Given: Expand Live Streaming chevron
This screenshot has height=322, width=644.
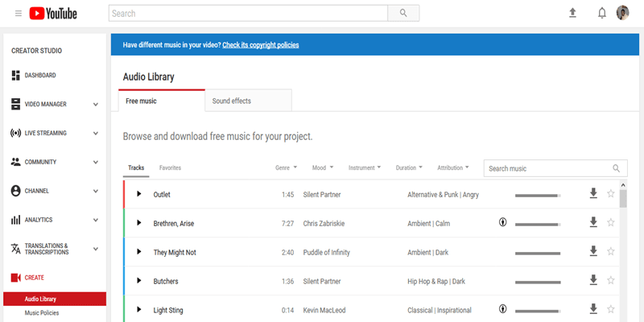Looking at the screenshot, I should pyautogui.click(x=96, y=134).
